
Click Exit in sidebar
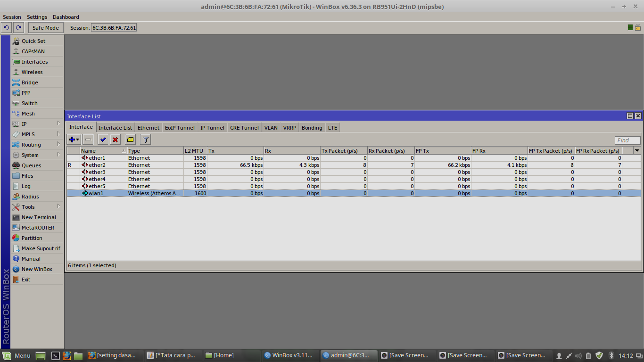click(37, 280)
